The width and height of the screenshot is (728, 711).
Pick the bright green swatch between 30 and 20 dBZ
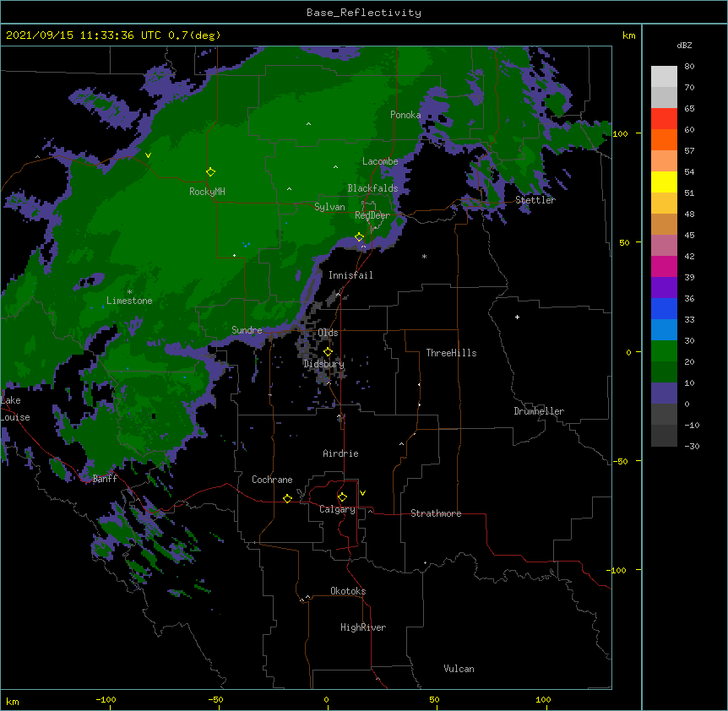[664, 351]
